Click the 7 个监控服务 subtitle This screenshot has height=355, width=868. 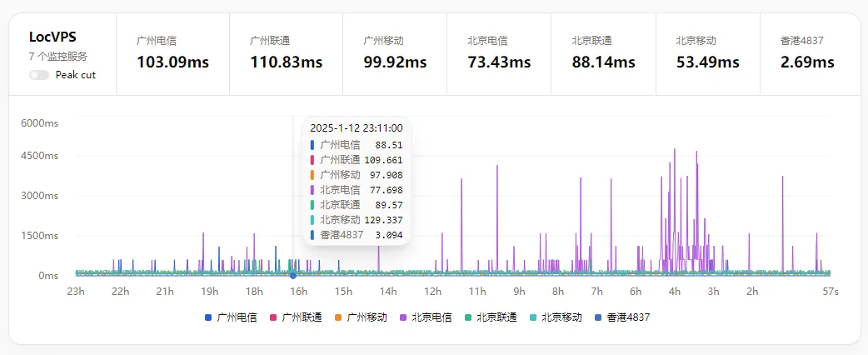tap(58, 57)
